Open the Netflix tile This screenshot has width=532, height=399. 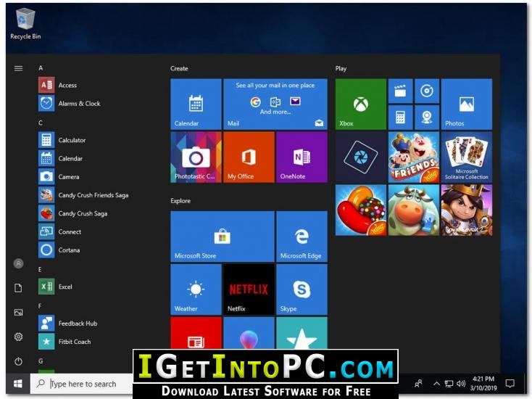pos(249,289)
